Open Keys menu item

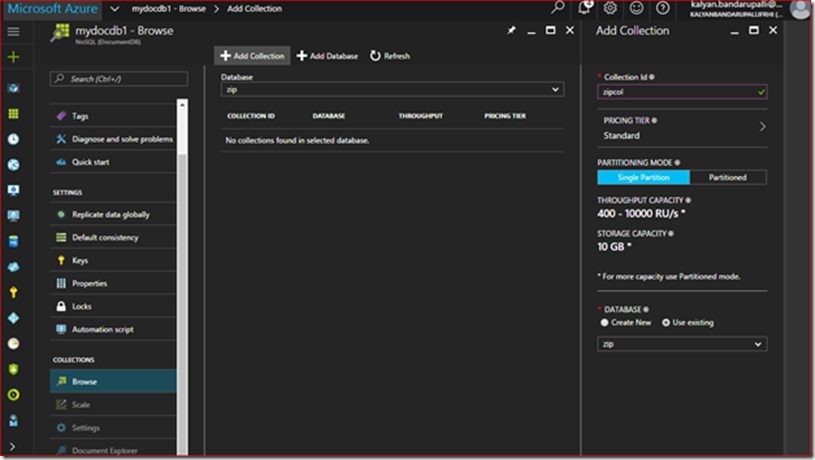(x=113, y=260)
